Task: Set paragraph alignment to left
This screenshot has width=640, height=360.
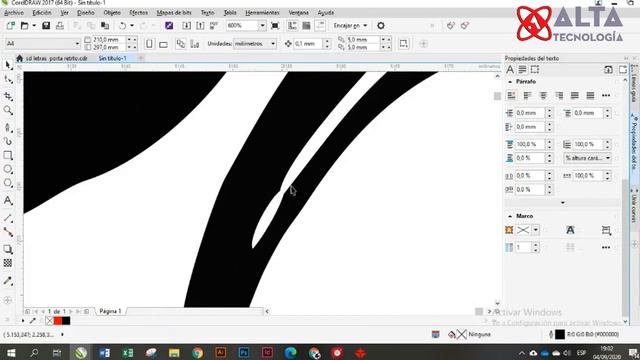Action: pos(527,96)
